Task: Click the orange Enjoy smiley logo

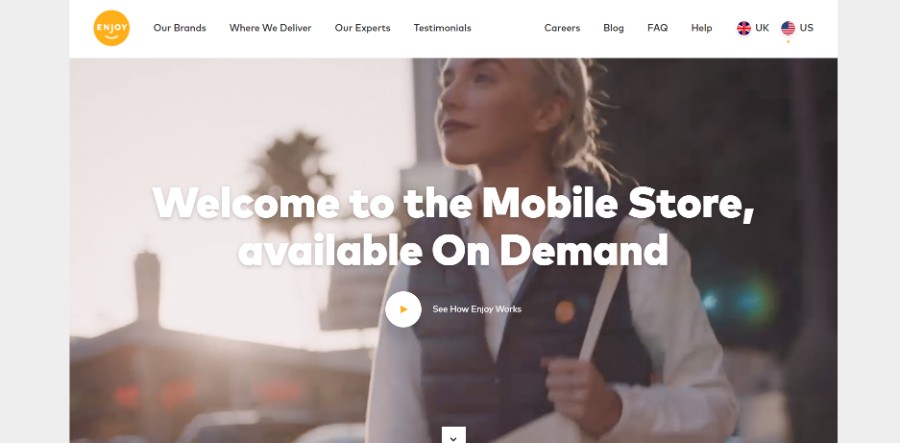Action: (x=111, y=28)
